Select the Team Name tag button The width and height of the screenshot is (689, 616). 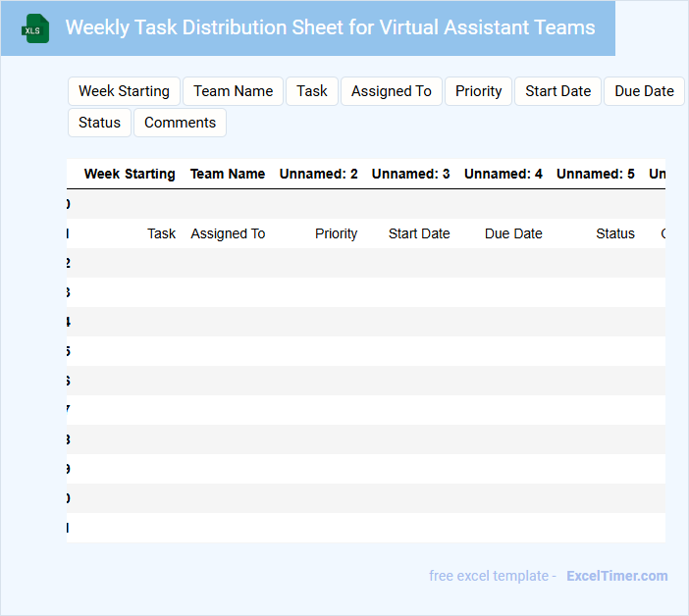tap(233, 91)
